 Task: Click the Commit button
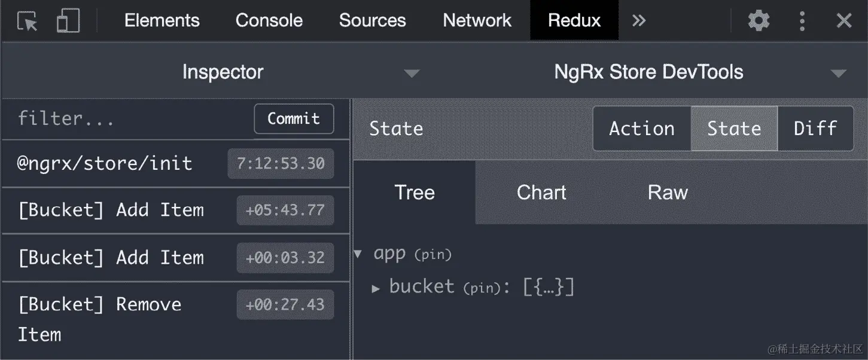pos(294,118)
